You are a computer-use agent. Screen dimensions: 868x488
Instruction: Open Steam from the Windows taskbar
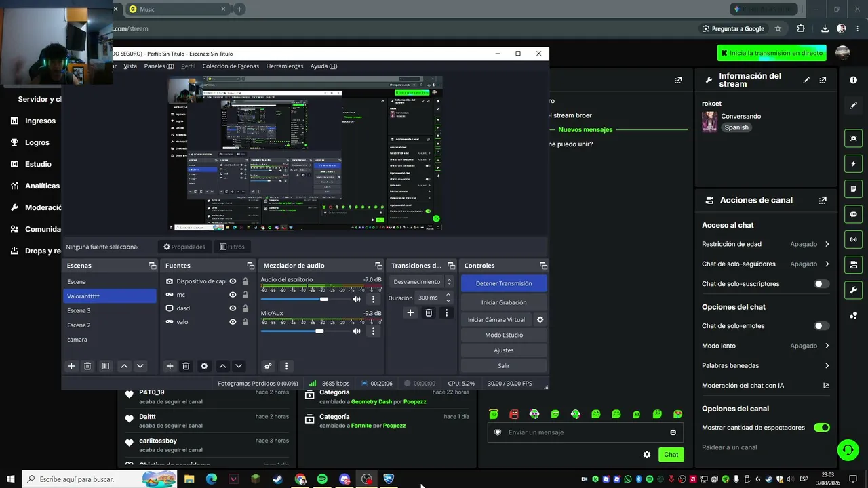click(278, 479)
